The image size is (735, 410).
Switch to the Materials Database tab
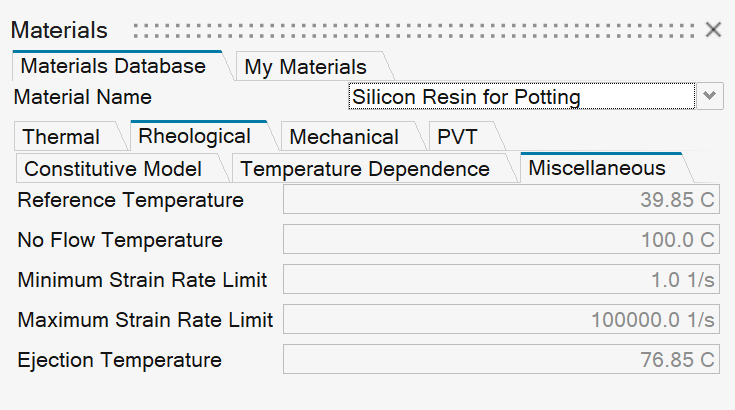pos(113,67)
